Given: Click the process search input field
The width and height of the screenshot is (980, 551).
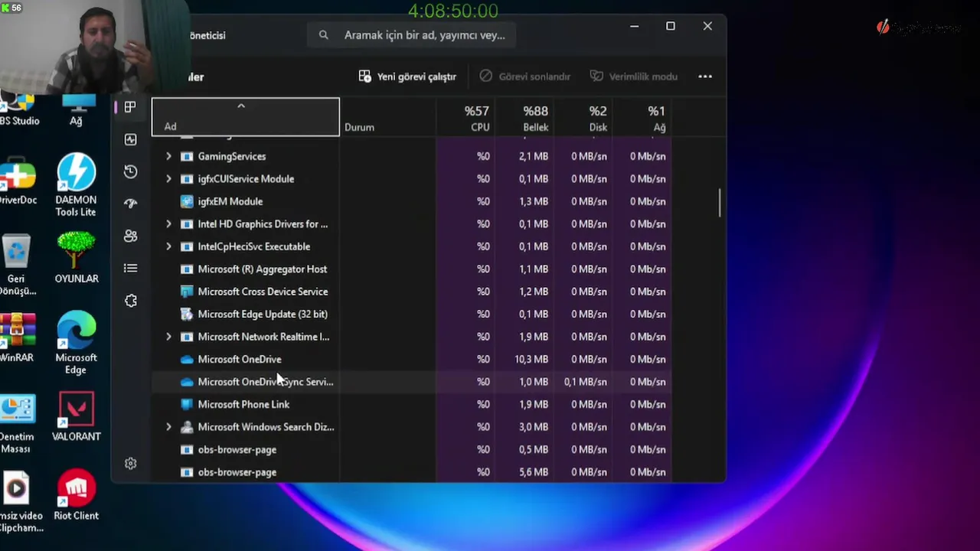Looking at the screenshot, I should tap(412, 35).
